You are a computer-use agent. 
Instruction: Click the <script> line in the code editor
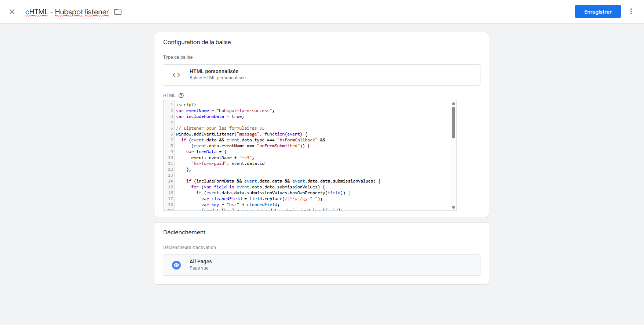click(186, 105)
